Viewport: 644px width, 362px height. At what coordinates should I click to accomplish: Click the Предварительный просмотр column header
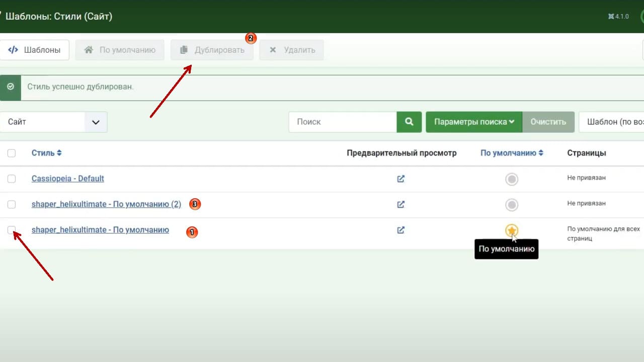[401, 153]
